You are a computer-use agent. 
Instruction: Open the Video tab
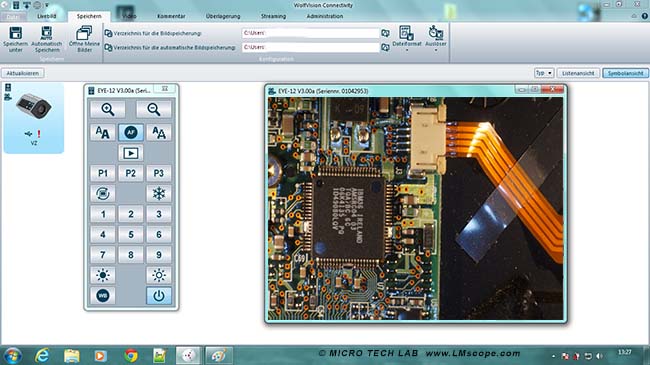129,16
